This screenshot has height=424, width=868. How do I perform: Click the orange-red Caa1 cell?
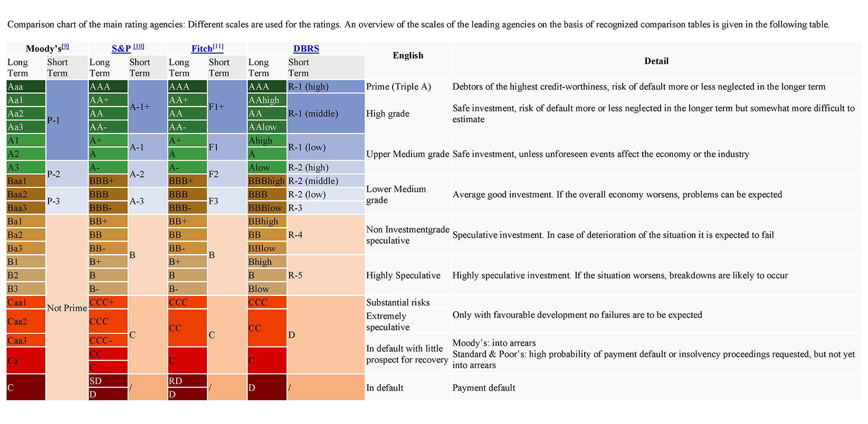[x=26, y=303]
